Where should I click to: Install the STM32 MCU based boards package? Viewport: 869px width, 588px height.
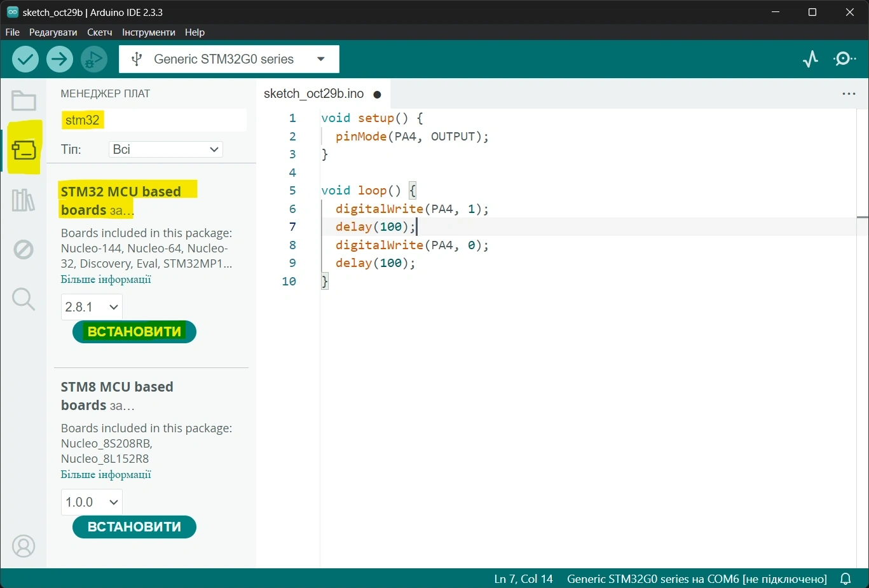(134, 332)
